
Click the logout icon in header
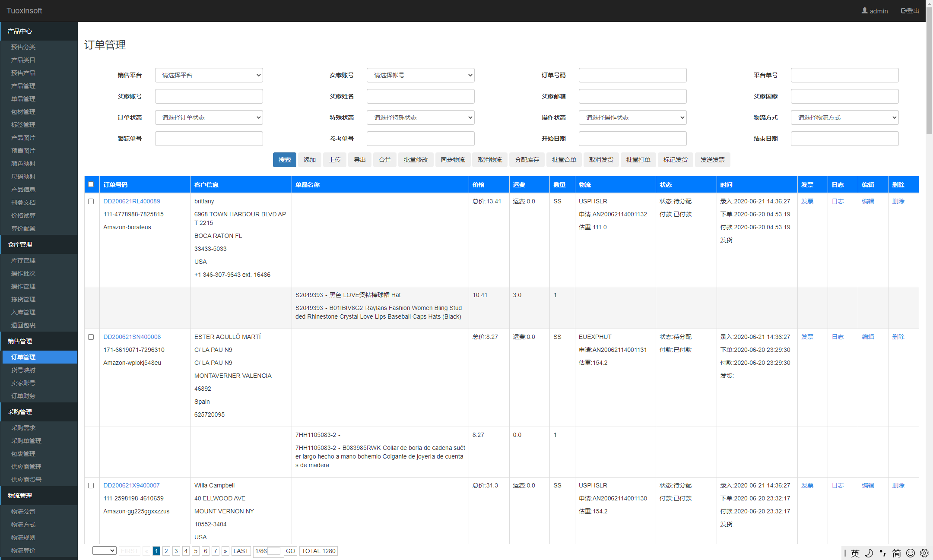point(904,10)
